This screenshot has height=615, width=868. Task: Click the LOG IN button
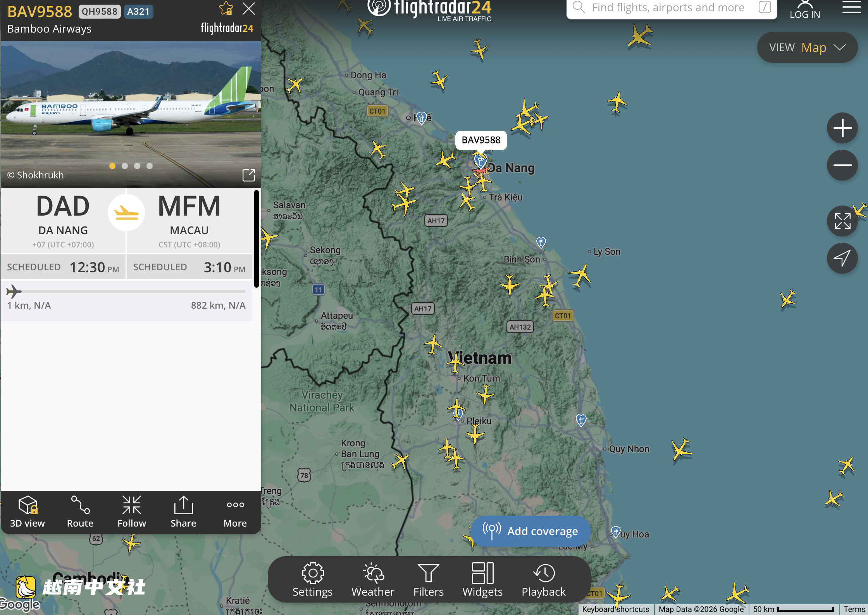point(805,9)
